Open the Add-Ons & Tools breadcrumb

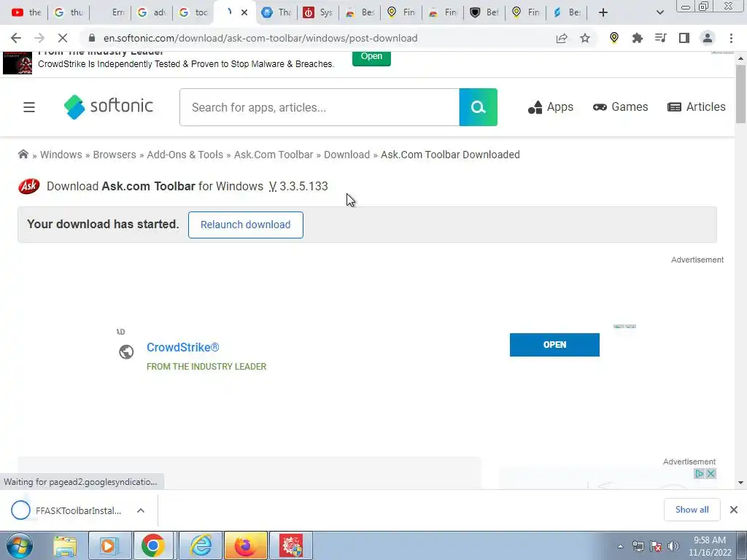coord(185,155)
